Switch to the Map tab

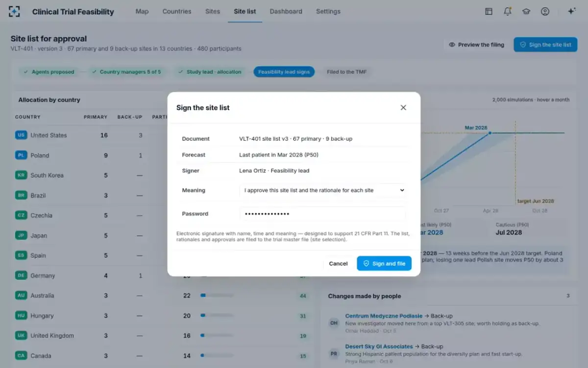142,11
